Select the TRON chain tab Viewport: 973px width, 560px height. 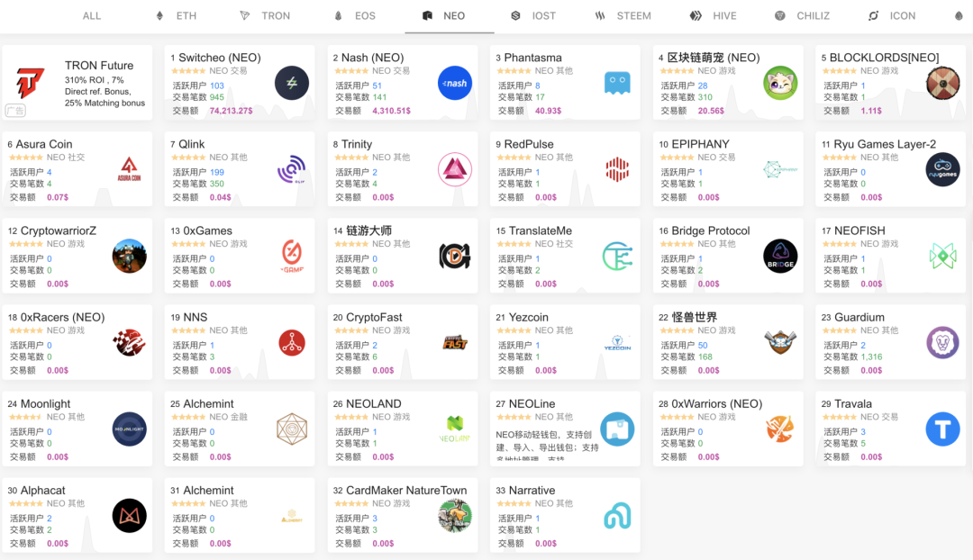tap(265, 16)
